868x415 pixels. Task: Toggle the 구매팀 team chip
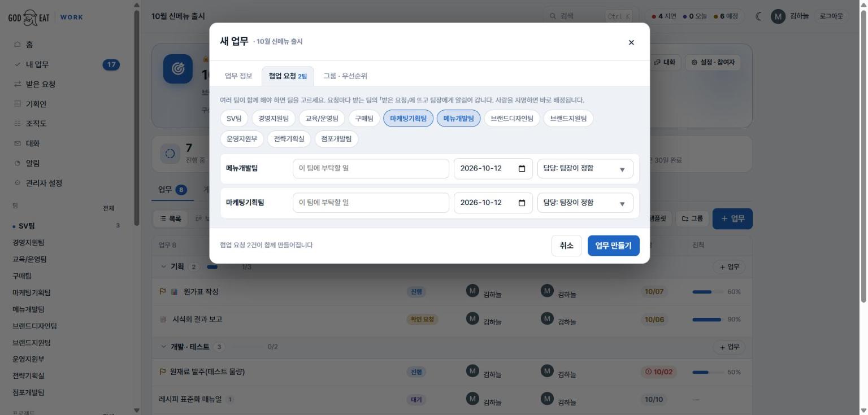coord(364,119)
